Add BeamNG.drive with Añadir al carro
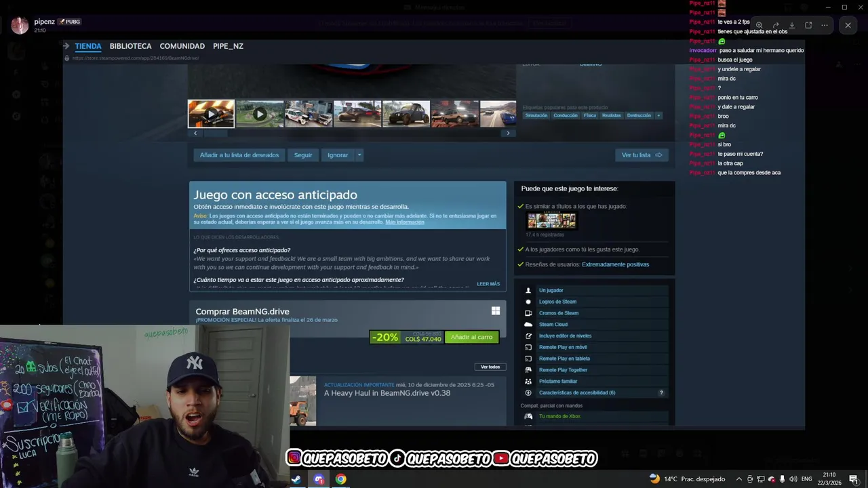This screenshot has width=868, height=488. 471,337
